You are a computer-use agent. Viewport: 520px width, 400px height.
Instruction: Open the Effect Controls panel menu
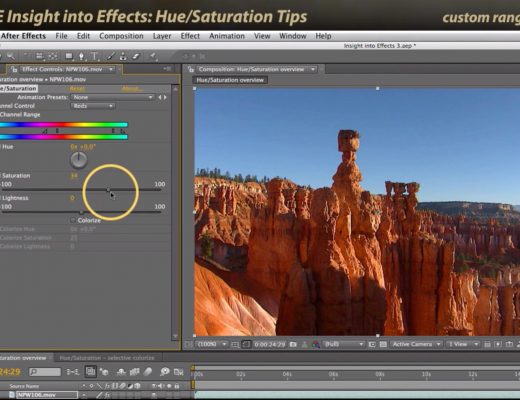[167, 69]
